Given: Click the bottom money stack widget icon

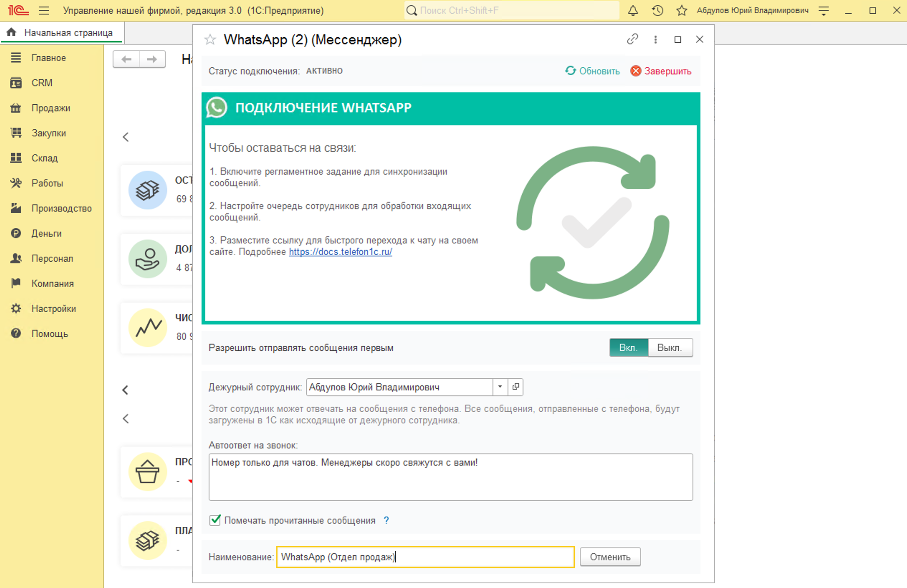Looking at the screenshot, I should 148,540.
